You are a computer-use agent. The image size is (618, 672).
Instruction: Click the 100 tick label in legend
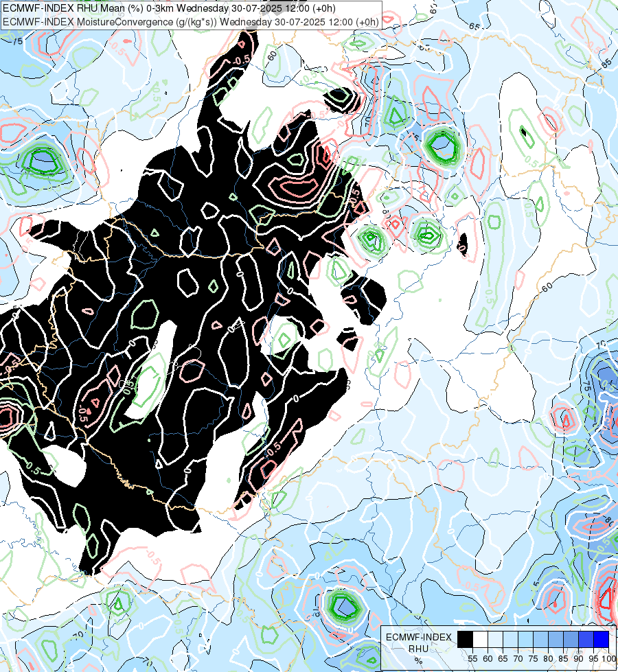coord(609,659)
